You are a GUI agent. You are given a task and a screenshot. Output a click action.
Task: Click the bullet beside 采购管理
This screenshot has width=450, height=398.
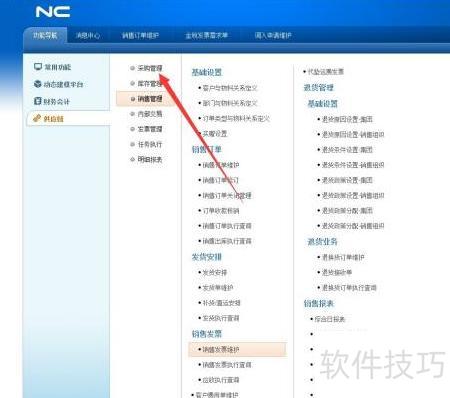[132, 68]
